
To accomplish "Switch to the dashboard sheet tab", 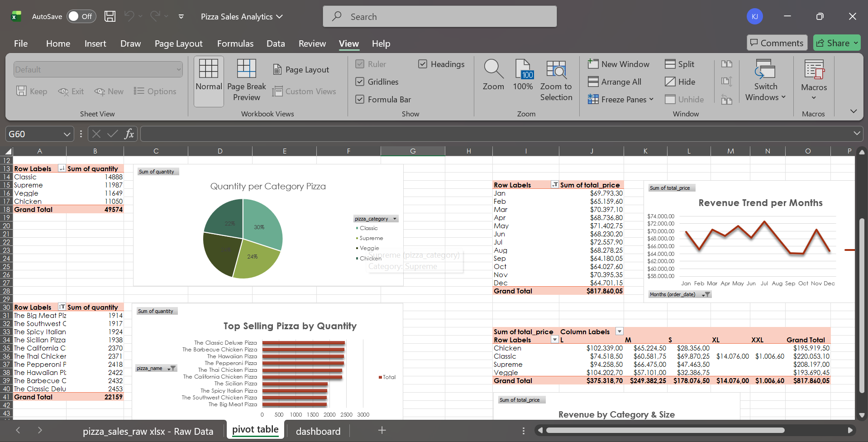I will tap(318, 431).
